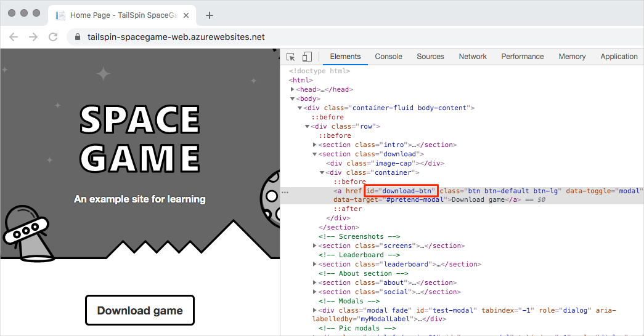Image resolution: width=644 pixels, height=336 pixels.
Task: Toggle the device toolbar icon
Action: click(x=307, y=57)
